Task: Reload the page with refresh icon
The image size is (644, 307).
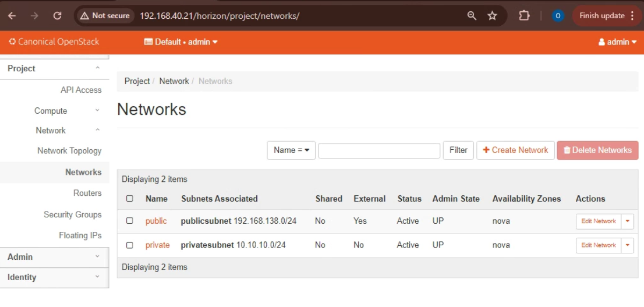Action: coord(57,16)
